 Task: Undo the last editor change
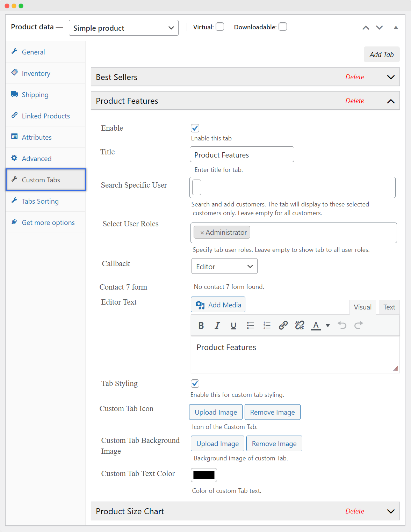point(342,326)
